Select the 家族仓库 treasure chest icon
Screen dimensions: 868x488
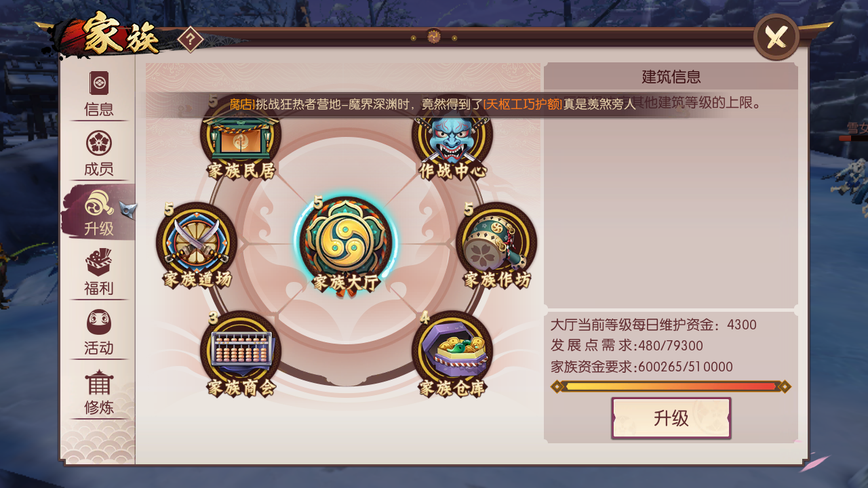(x=452, y=353)
